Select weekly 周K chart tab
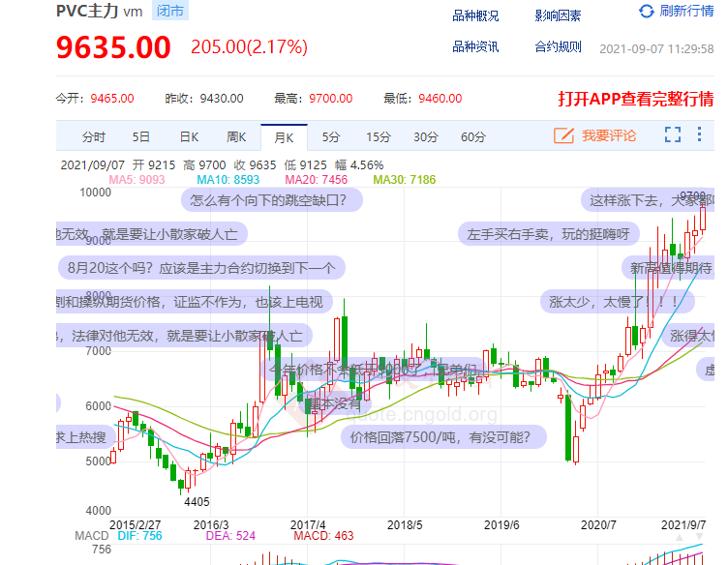 (236, 137)
